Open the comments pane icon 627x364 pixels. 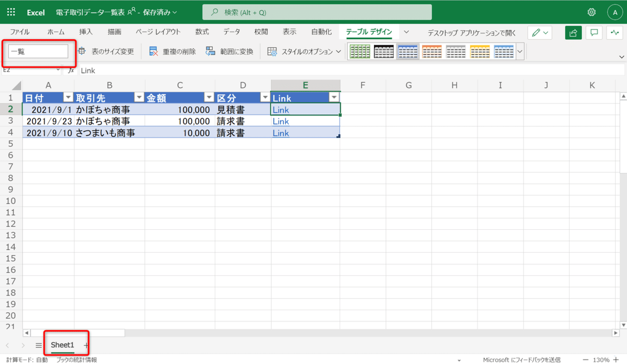594,32
